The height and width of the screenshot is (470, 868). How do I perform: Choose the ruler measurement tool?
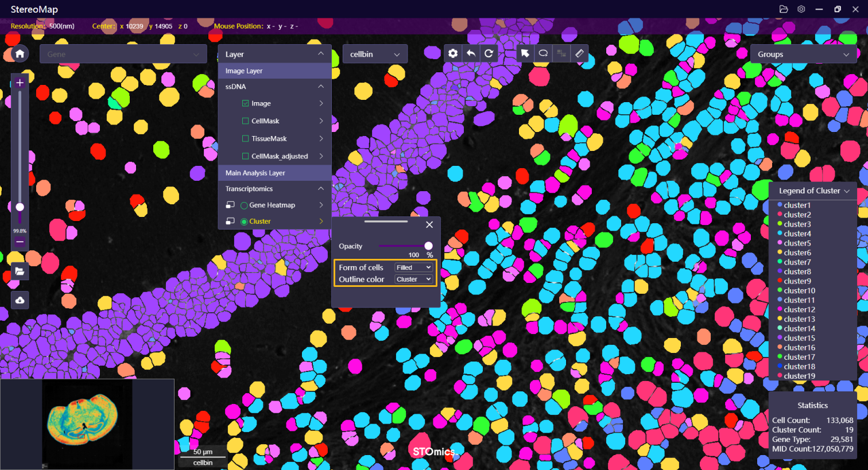point(579,53)
